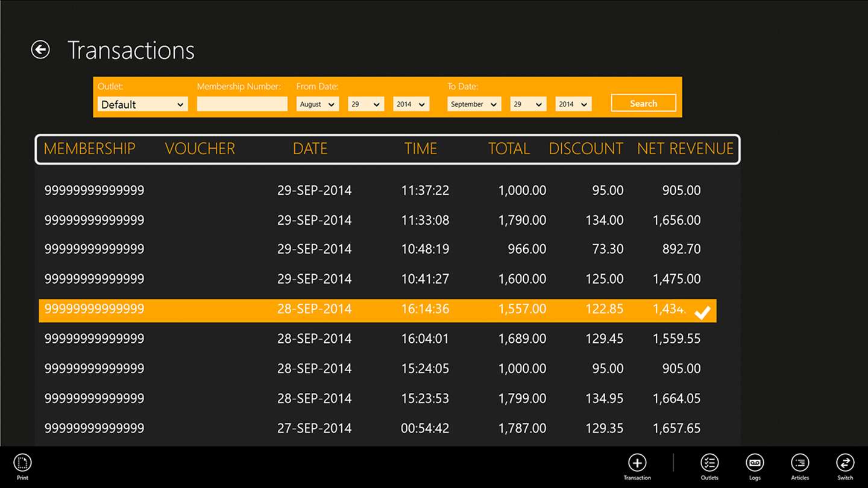This screenshot has width=868, height=488.
Task: Open the To Date month dropdown (September)
Action: (x=474, y=104)
